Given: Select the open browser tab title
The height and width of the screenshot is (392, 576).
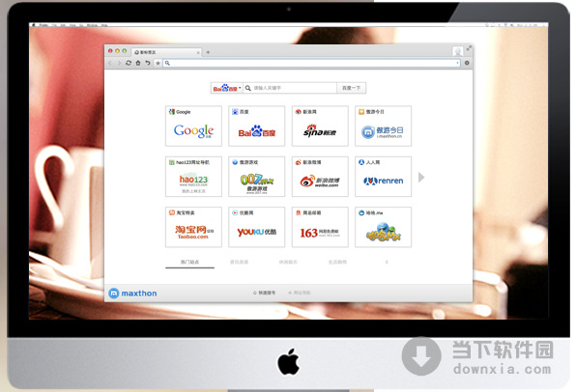Looking at the screenshot, I should (x=148, y=52).
